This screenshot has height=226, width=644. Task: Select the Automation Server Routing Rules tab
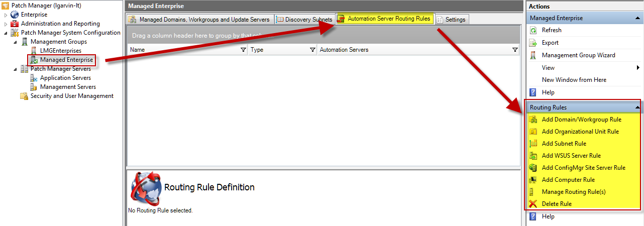pos(384,19)
